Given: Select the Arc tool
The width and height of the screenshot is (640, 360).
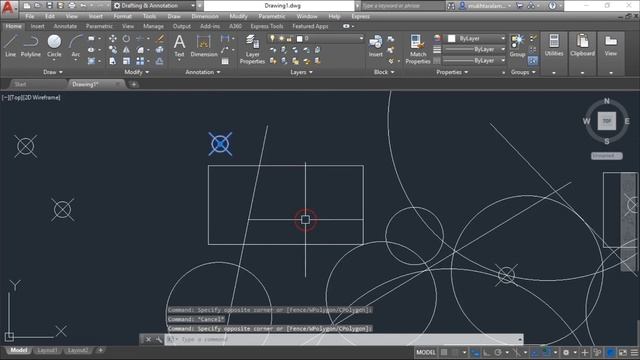Looking at the screenshot, I should click(76, 45).
